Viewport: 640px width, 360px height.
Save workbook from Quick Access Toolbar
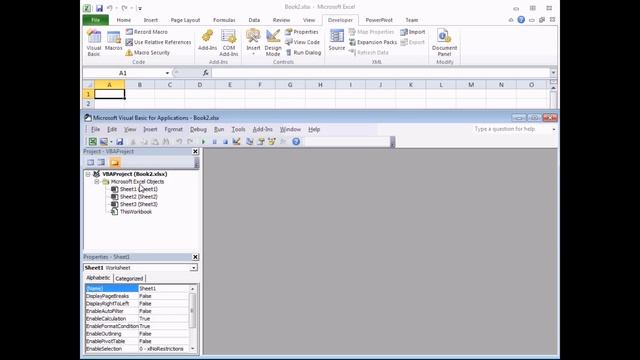coord(99,8)
